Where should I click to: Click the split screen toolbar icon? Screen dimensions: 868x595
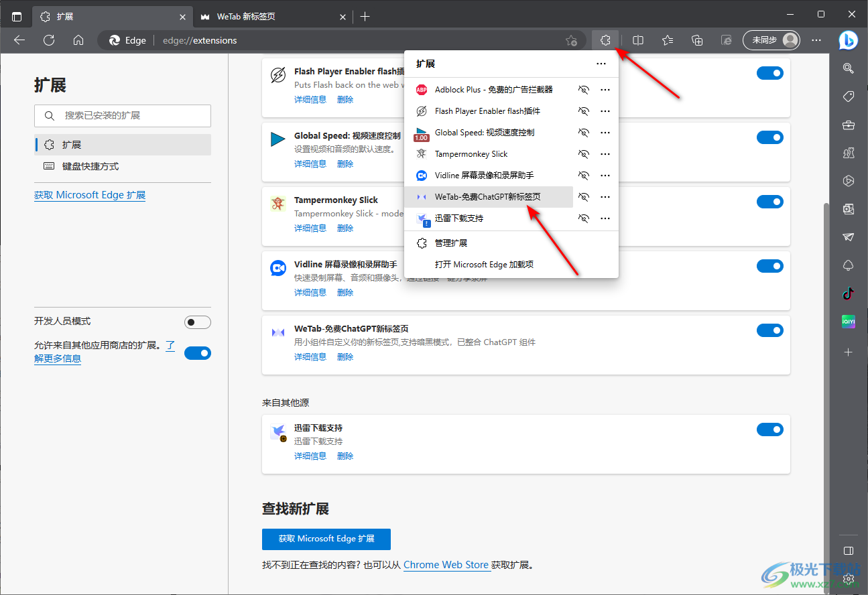point(638,40)
